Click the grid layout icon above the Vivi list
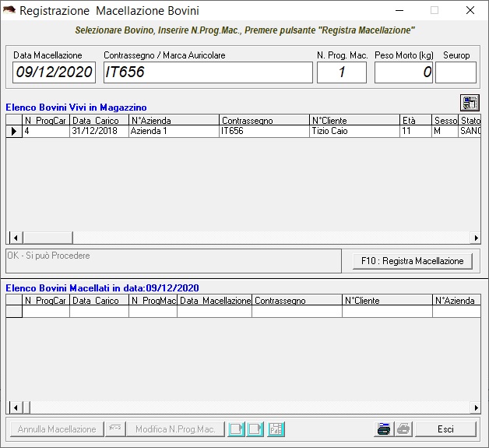Image resolution: width=489 pixels, height=448 pixels. pos(470,103)
